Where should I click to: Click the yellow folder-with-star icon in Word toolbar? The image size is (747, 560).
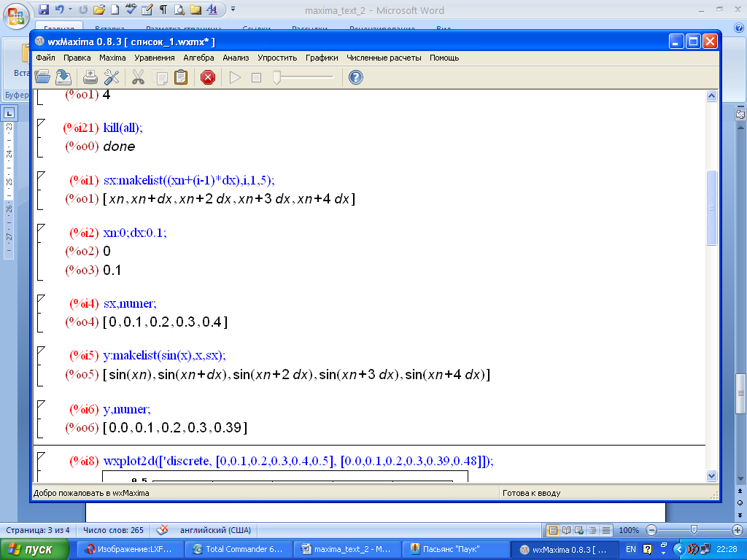195,9
